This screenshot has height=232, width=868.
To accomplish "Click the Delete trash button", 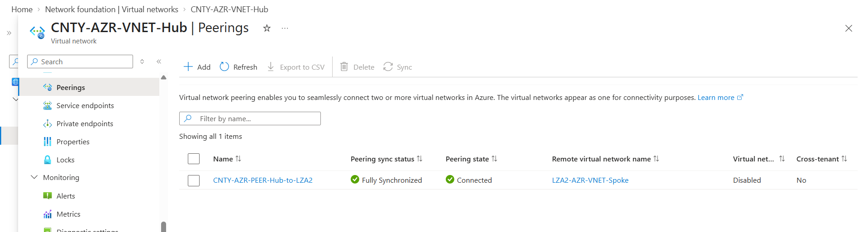I will point(357,67).
